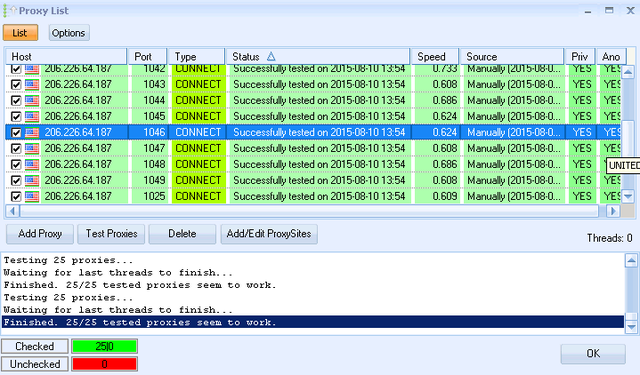This screenshot has height=375, width=640.
Task: Click the Unchecked button
Action: click(x=35, y=364)
